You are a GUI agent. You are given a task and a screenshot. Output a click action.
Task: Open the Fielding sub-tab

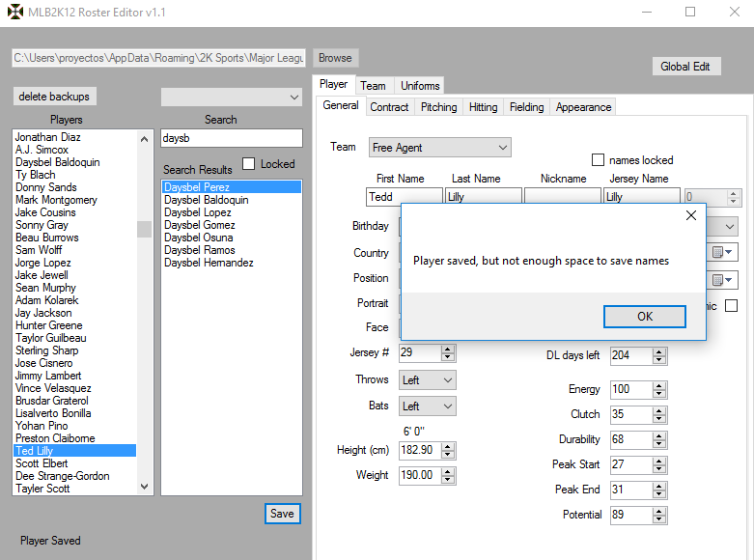(x=526, y=107)
